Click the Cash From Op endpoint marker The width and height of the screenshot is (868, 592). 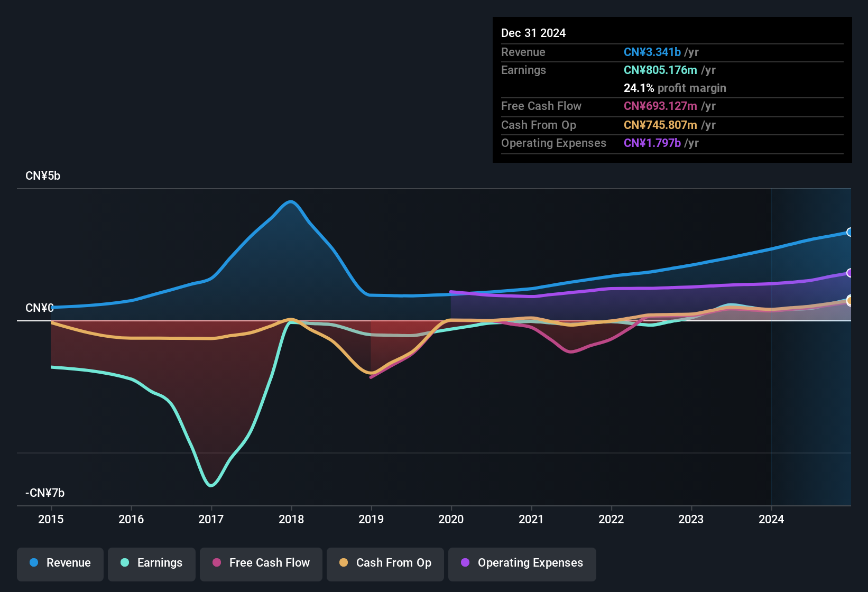(849, 300)
